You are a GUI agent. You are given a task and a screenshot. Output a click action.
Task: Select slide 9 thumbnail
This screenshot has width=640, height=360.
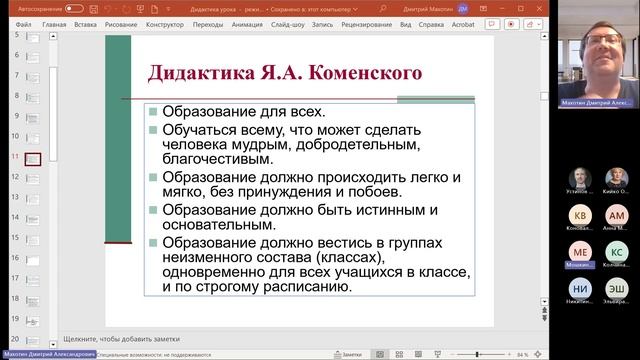(33, 118)
